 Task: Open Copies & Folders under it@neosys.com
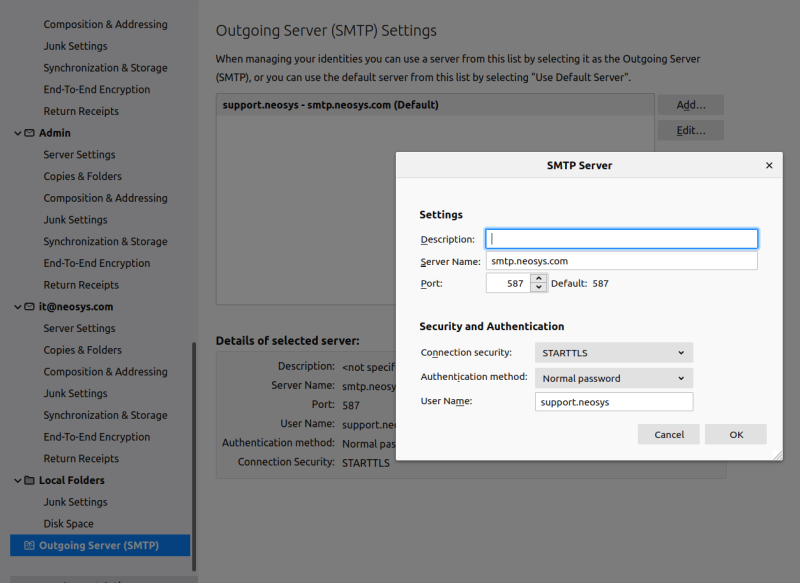[83, 350]
